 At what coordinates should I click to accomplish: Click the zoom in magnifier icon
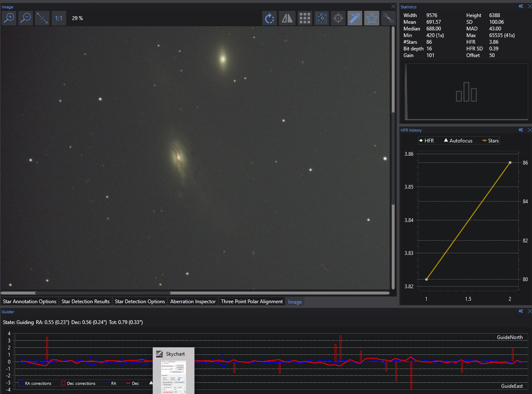[x=9, y=18]
